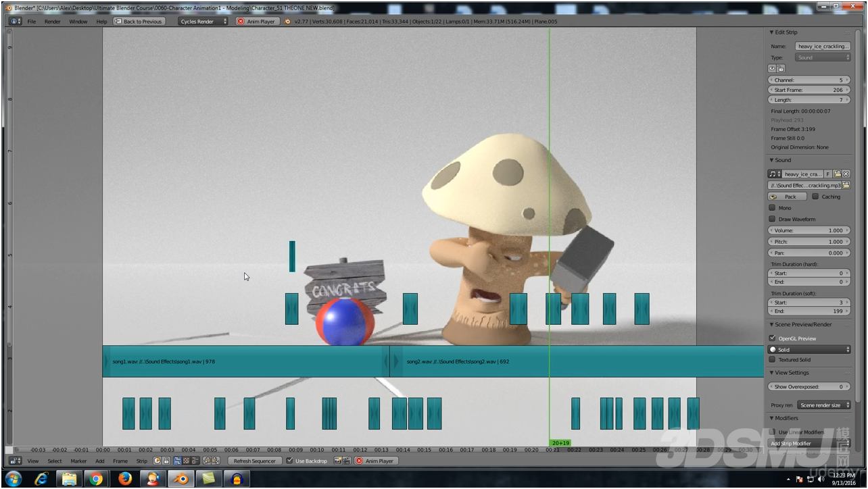Open the sequencer Marker menu
This screenshot has height=489, width=868.
(78, 461)
